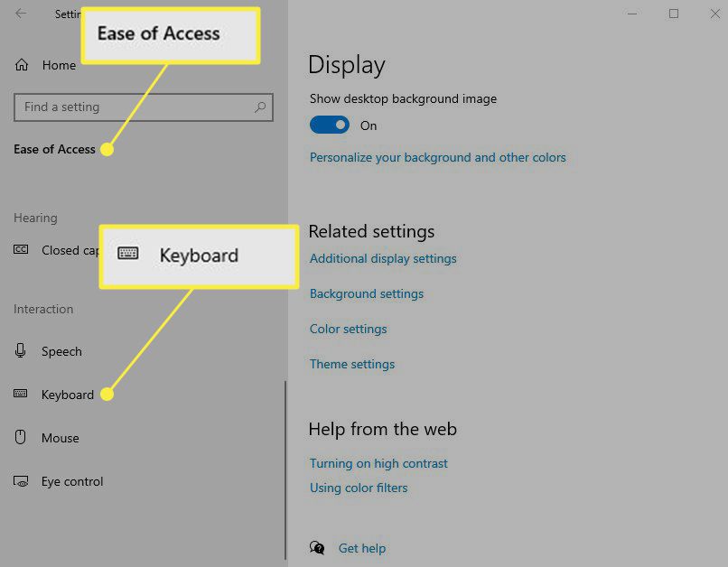Click the Eye control icon
This screenshot has height=567, width=728.
click(22, 481)
